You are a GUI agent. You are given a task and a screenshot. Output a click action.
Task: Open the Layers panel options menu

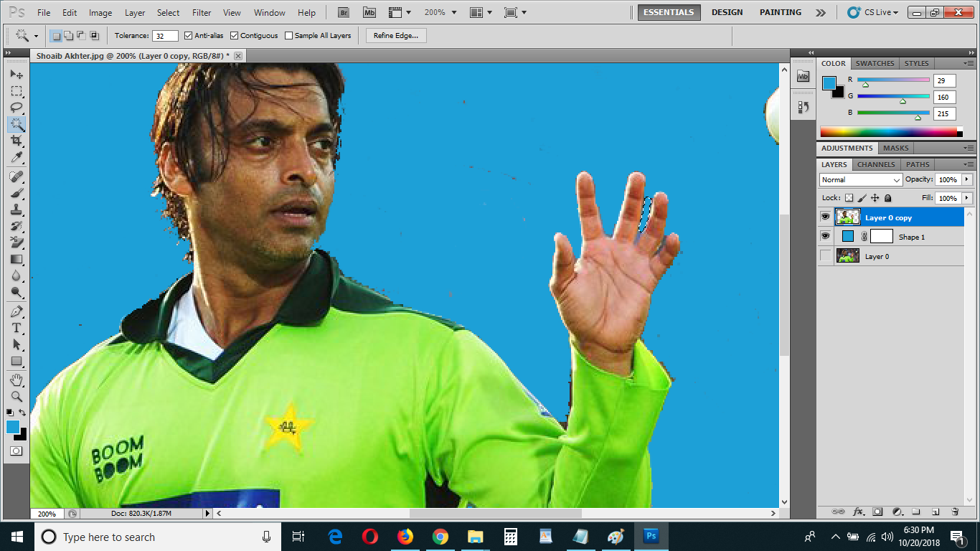tap(968, 164)
